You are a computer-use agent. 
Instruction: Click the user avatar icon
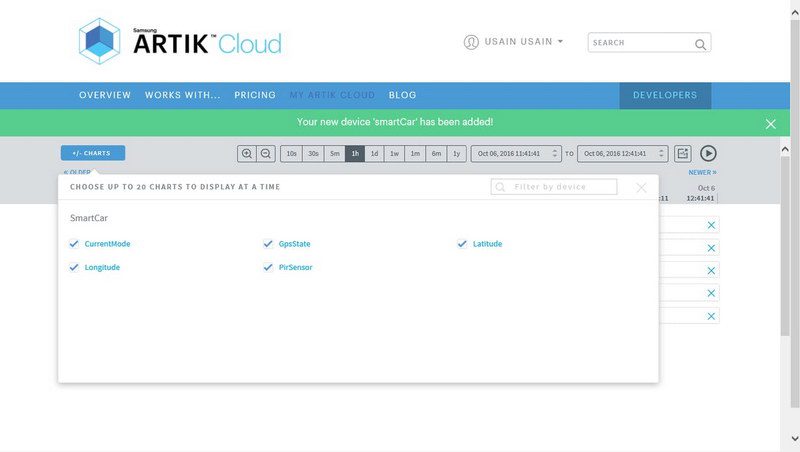tap(471, 42)
